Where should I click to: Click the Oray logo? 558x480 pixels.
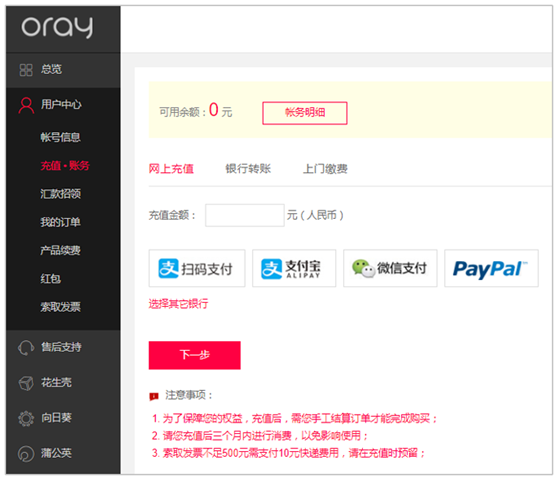pos(57,27)
